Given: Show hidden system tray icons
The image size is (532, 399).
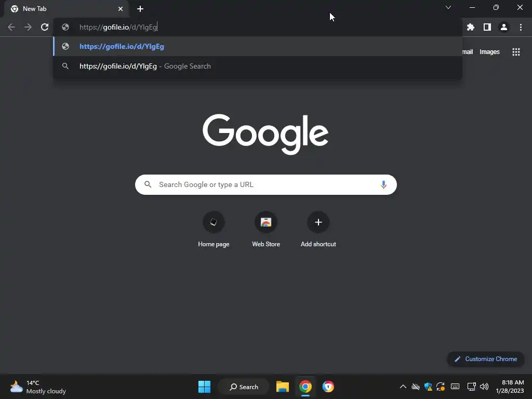Looking at the screenshot, I should tap(403, 387).
